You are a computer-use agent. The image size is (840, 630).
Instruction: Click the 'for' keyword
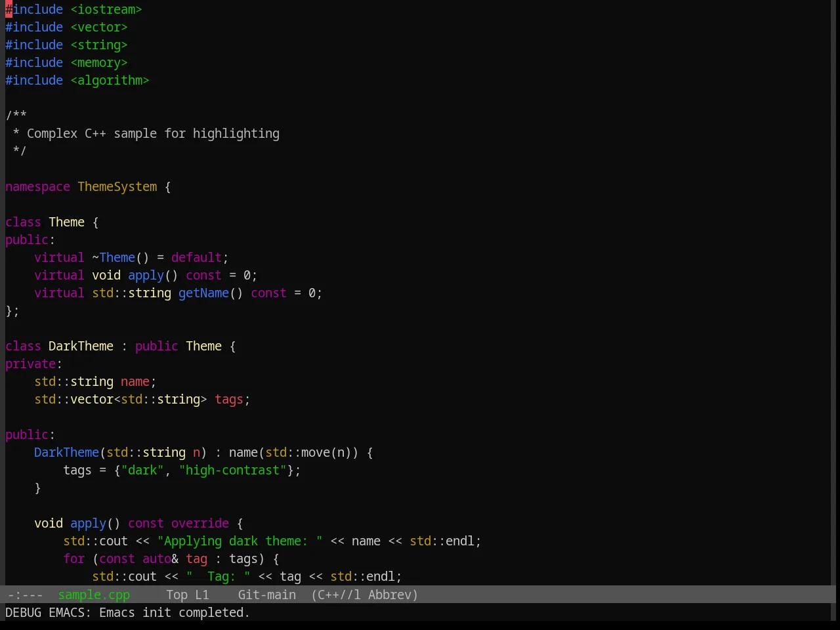point(74,558)
